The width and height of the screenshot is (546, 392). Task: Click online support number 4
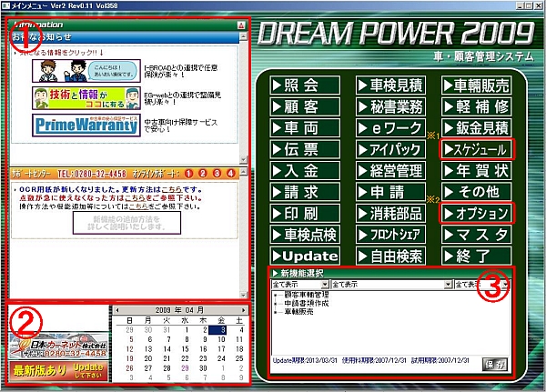(231, 174)
